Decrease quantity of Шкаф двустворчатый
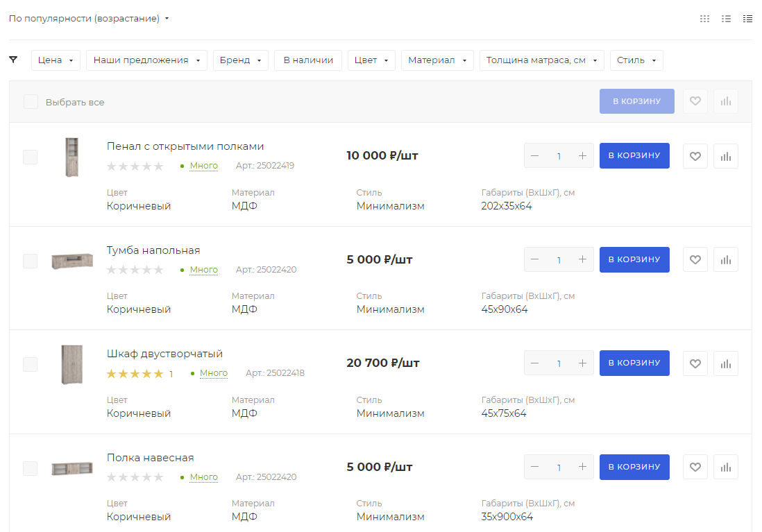 tap(535, 363)
